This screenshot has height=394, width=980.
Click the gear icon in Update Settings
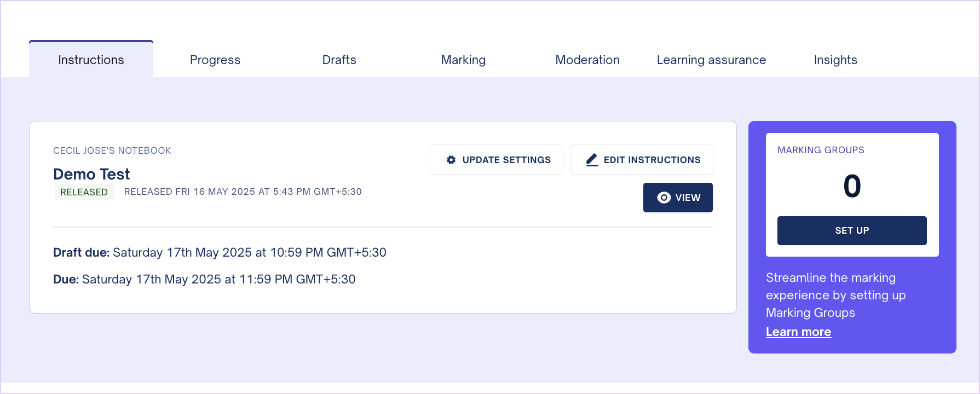451,160
